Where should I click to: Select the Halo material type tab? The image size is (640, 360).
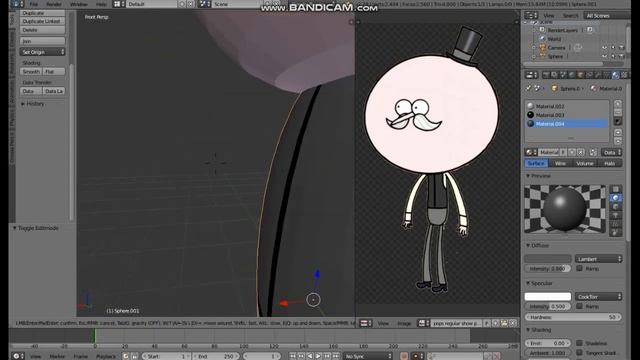tap(610, 163)
